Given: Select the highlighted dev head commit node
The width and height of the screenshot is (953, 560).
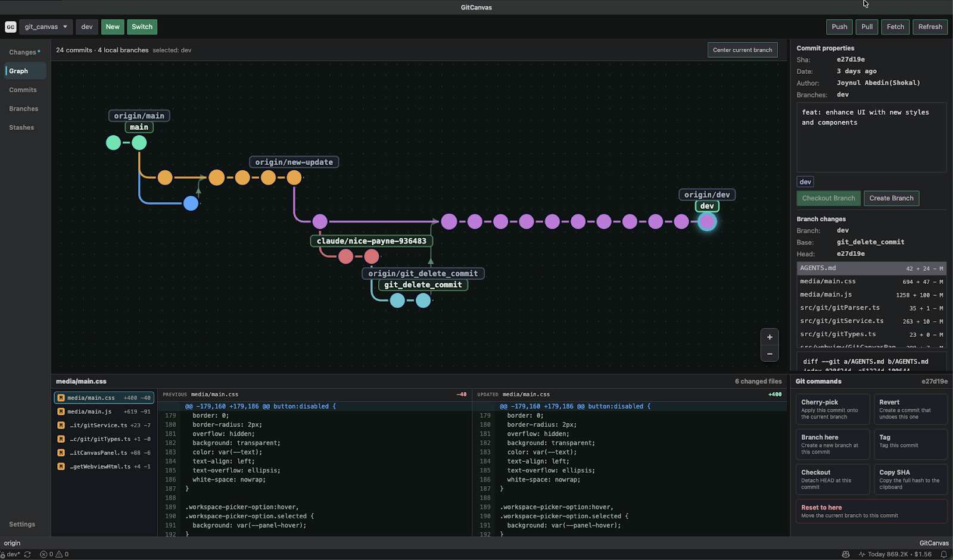Looking at the screenshot, I should pyautogui.click(x=707, y=222).
